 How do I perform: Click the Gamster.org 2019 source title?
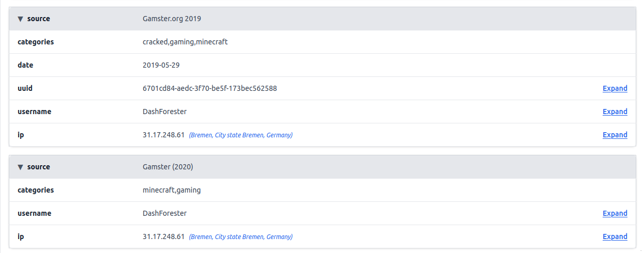172,19
